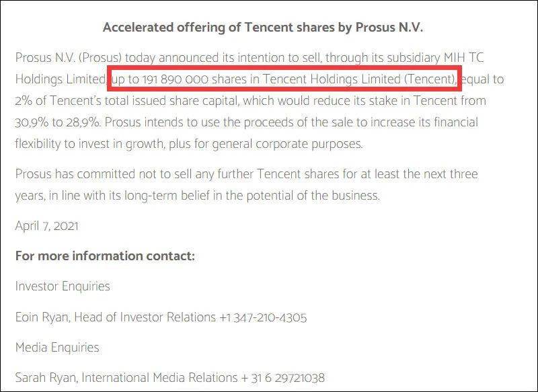Click the words 'Tencent Holdings Limited (Tencent)'
Screen dimensions: 538x392
click(359, 79)
